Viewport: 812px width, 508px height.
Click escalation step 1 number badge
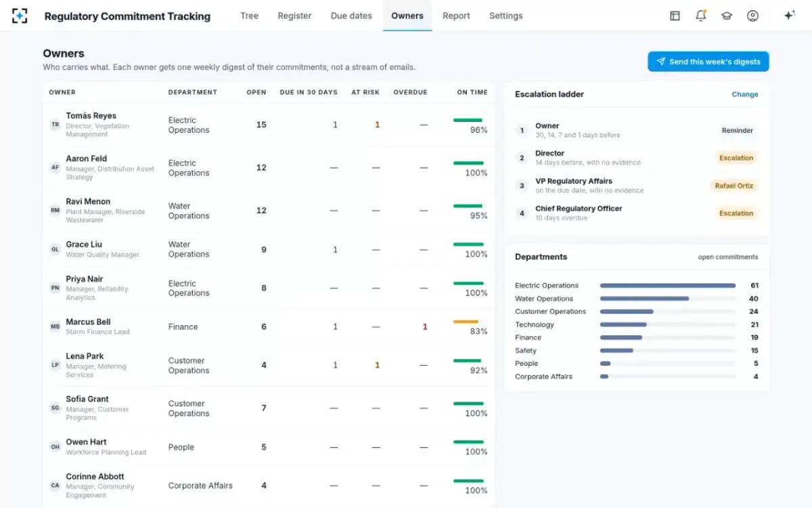522,130
